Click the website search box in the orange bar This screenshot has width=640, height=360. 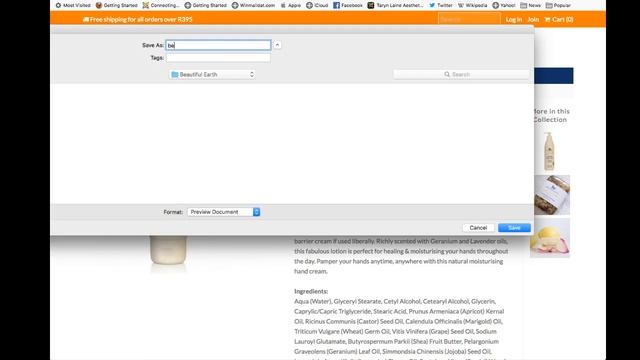469,19
